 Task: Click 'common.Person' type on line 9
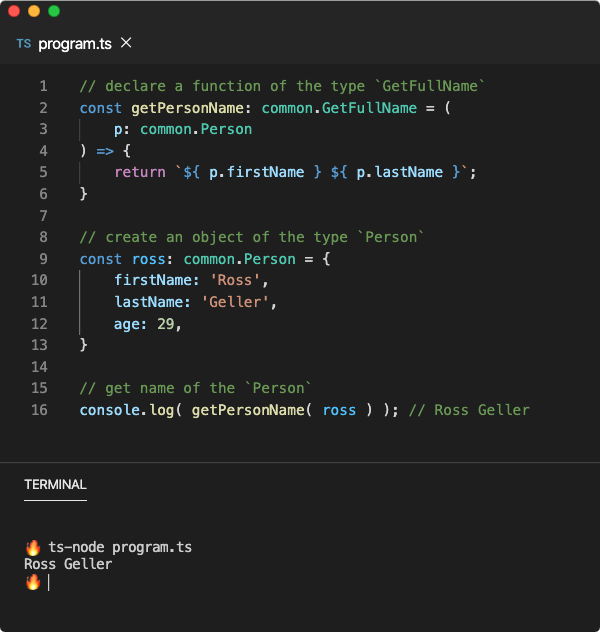239,259
